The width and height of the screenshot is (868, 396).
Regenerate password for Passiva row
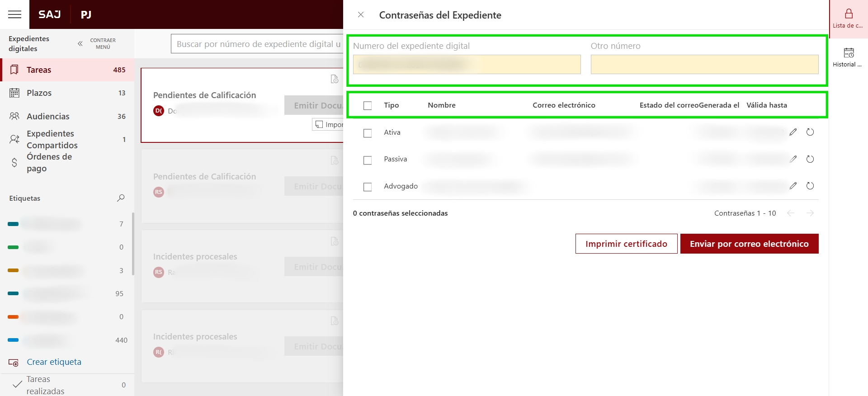point(810,159)
